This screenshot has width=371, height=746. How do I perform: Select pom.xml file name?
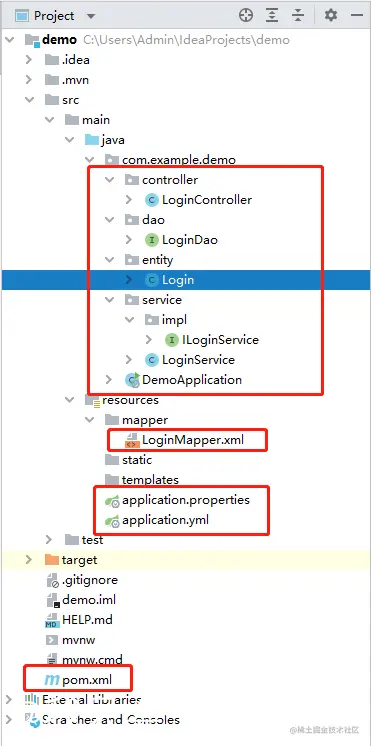[87, 680]
